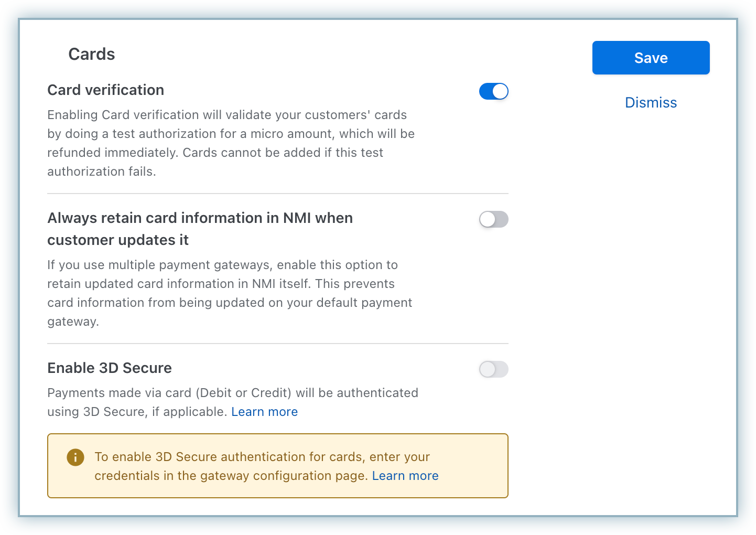Toggle the Enable 3D Secure switch
This screenshot has height=535, width=756.
pos(493,369)
